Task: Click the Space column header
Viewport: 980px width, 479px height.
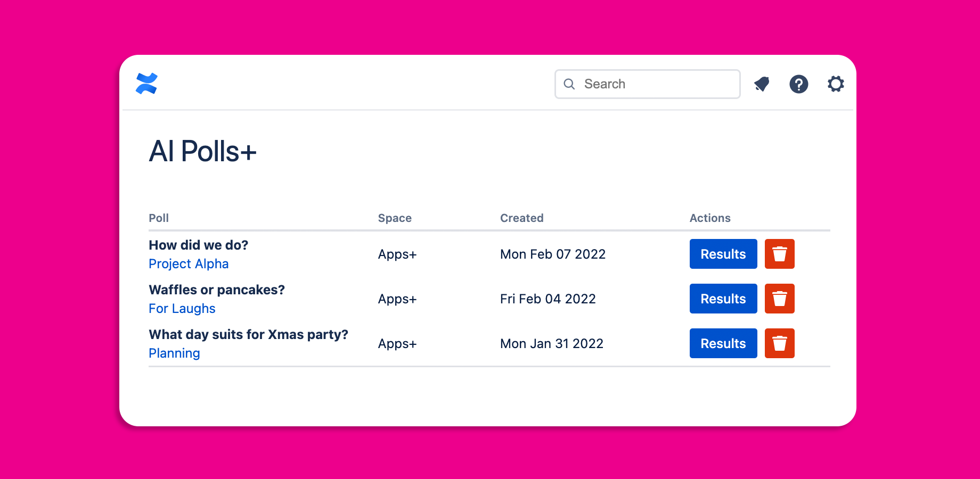Action: (395, 218)
